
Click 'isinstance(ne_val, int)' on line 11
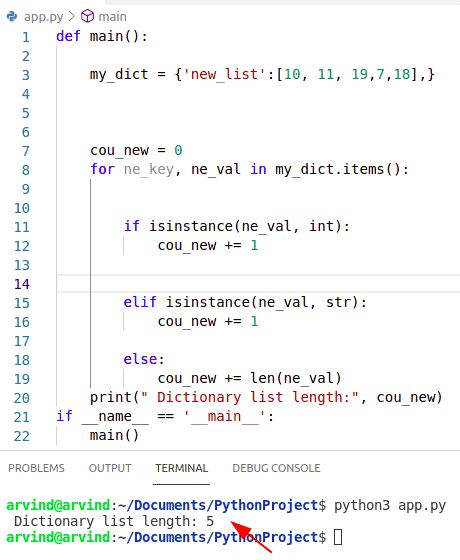[x=245, y=226]
